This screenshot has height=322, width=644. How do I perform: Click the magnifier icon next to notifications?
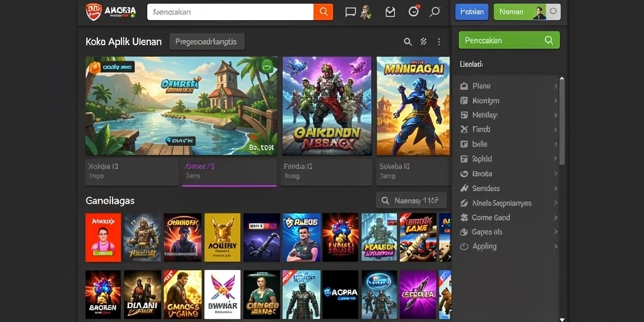[x=435, y=12]
